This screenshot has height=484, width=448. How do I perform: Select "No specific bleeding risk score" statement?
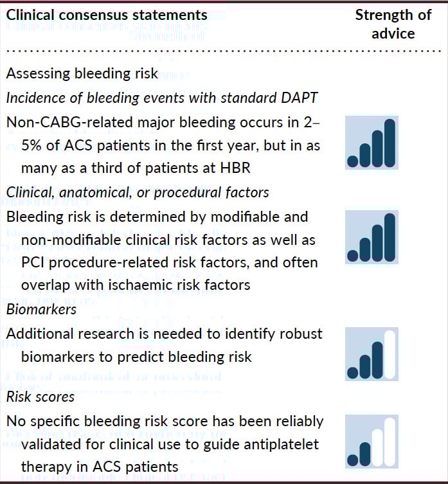pos(165,444)
